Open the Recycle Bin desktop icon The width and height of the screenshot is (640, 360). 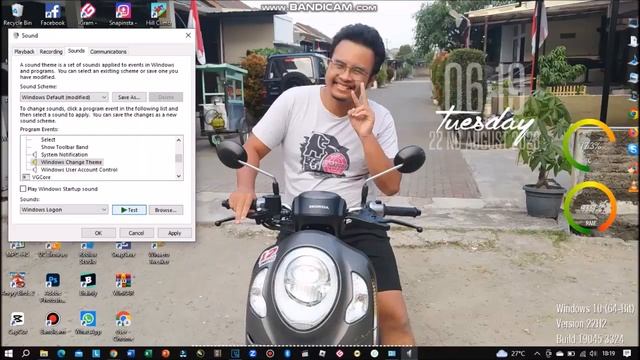coord(17,14)
